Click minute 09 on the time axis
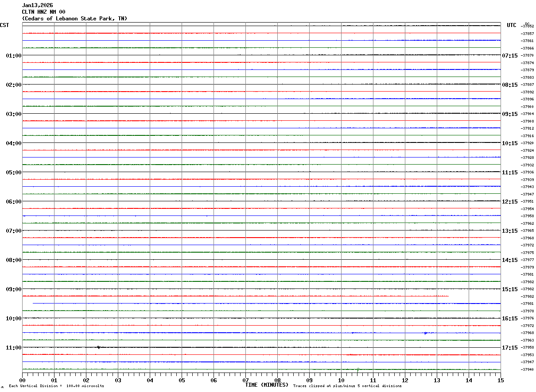 309,380
